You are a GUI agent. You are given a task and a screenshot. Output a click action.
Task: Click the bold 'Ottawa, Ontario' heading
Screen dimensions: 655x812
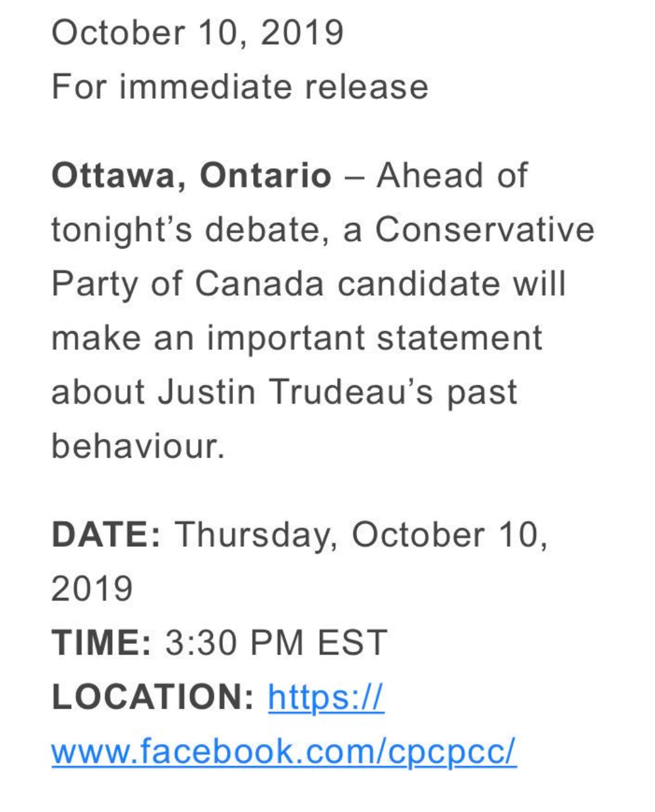coord(191,176)
